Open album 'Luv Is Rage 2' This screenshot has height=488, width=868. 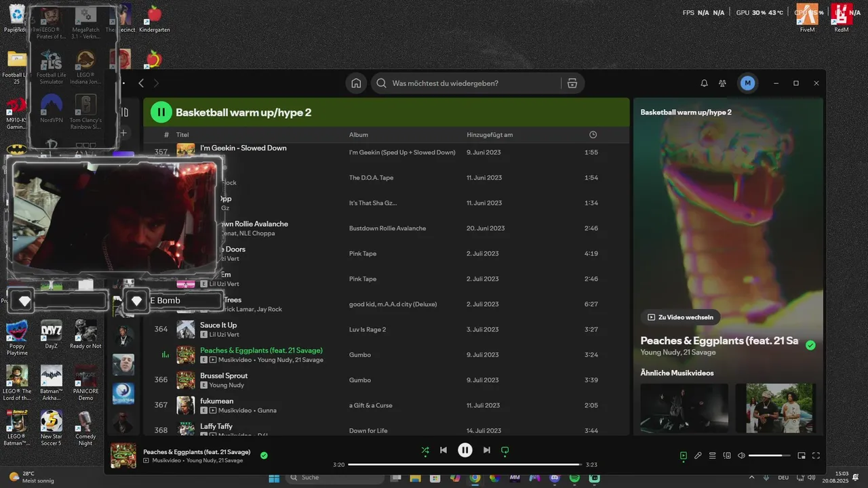tap(368, 329)
